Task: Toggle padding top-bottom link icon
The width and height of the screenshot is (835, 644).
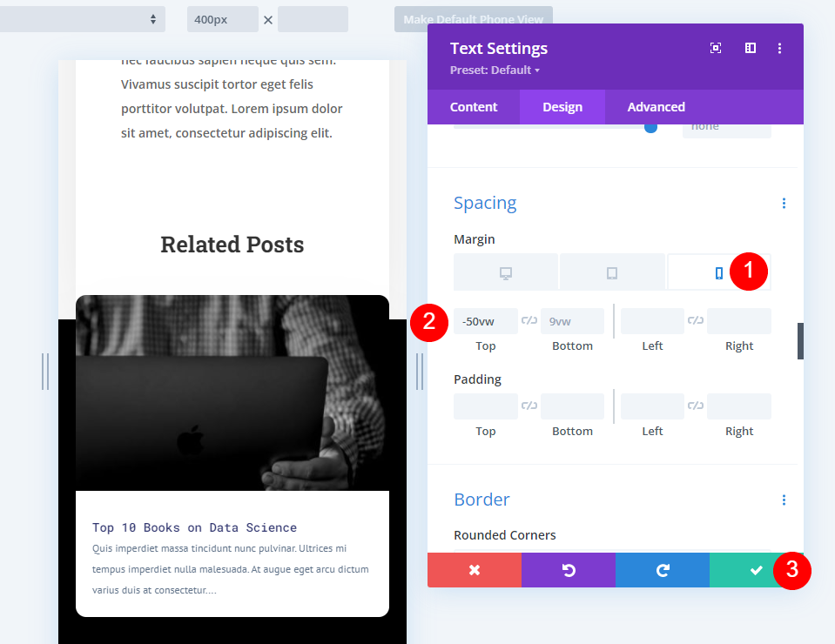Action: [529, 406]
